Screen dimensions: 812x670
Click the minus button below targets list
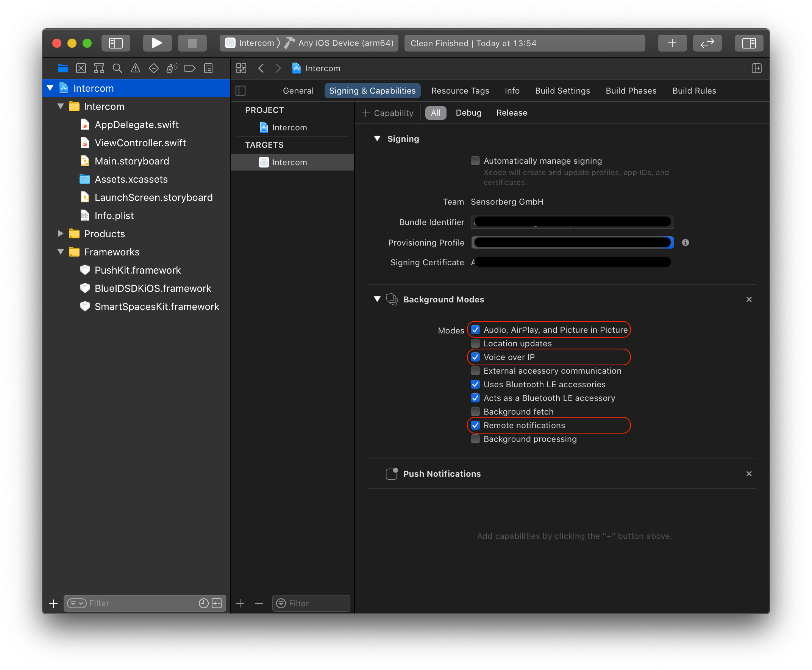[259, 603]
